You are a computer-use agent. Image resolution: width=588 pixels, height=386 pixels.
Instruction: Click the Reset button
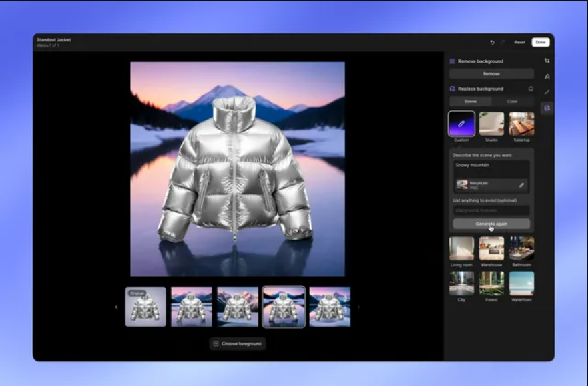pos(519,42)
